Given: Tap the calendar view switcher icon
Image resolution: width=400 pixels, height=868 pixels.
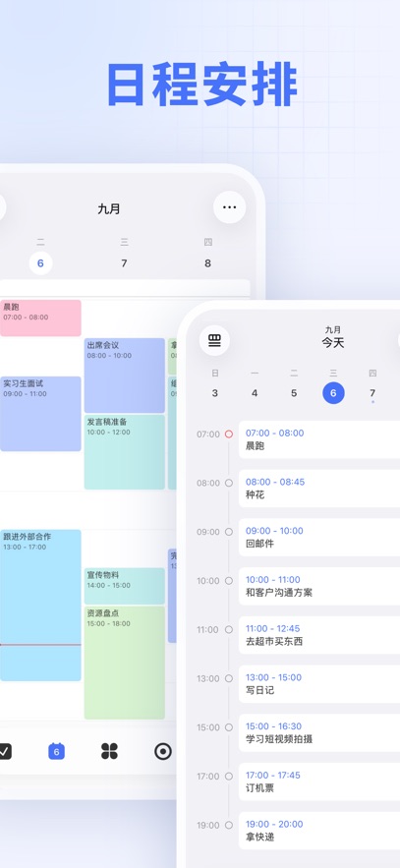Looking at the screenshot, I should [x=214, y=340].
